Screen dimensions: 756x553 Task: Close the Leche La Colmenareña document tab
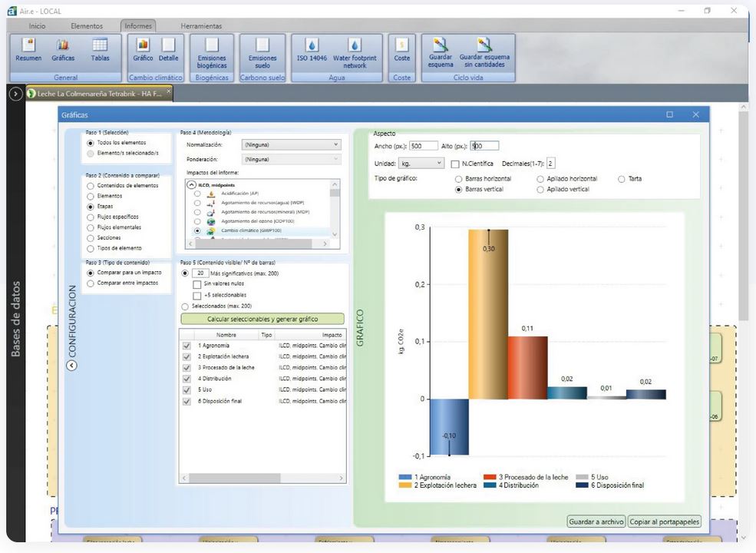tap(169, 90)
